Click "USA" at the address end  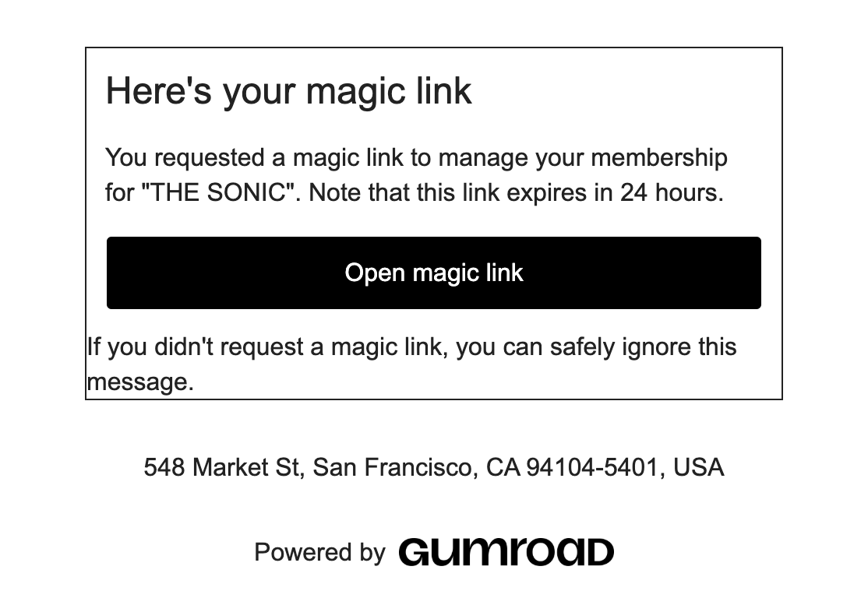(699, 467)
